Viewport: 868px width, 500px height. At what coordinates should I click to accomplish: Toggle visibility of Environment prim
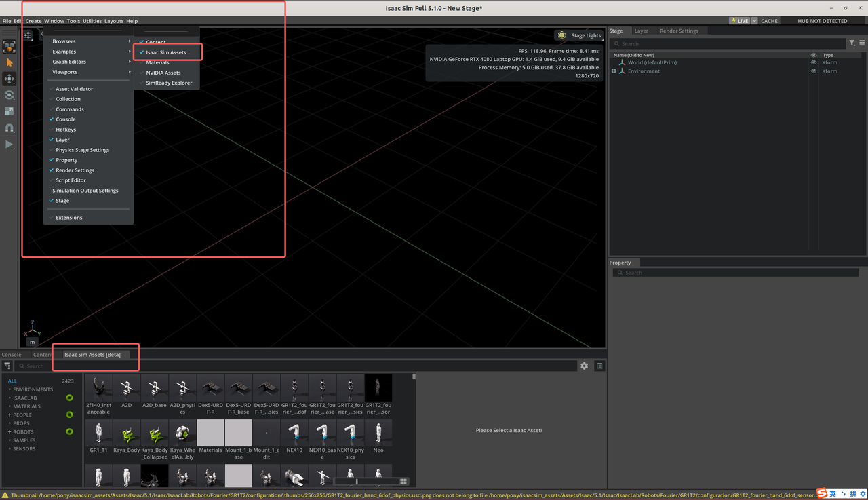click(814, 71)
